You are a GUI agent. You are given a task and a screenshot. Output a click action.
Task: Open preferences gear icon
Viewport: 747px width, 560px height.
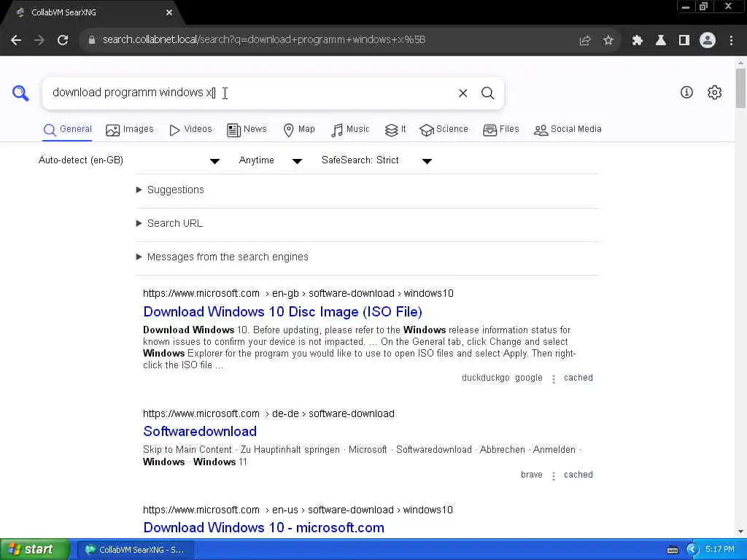point(714,93)
